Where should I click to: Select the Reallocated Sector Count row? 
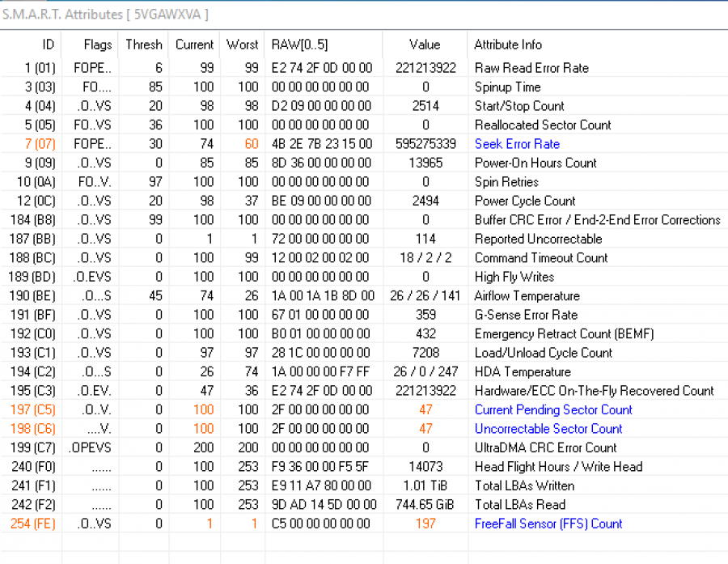(543, 125)
